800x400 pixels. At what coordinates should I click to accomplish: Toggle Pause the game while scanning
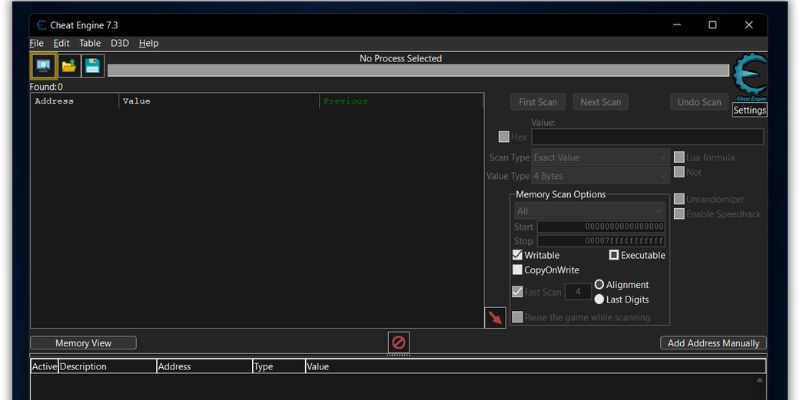click(x=517, y=317)
